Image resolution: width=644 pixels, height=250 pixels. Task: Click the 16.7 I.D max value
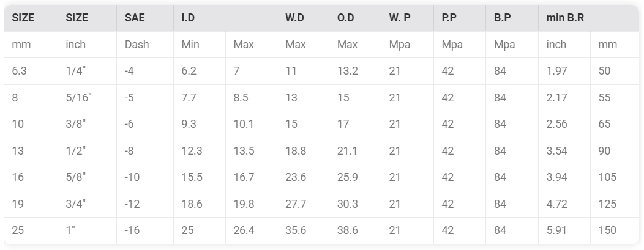[x=252, y=177]
